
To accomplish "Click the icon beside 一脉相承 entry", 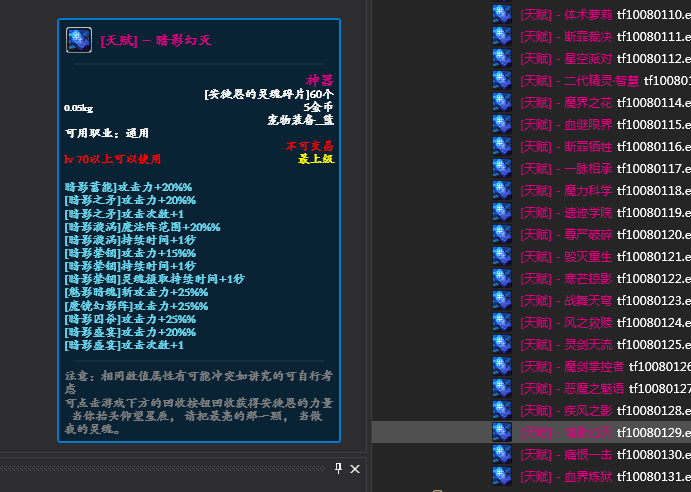I will tap(502, 168).
